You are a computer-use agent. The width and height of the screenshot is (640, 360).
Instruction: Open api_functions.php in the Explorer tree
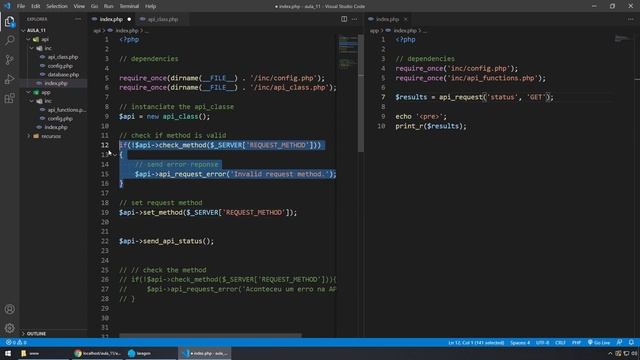(x=66, y=110)
